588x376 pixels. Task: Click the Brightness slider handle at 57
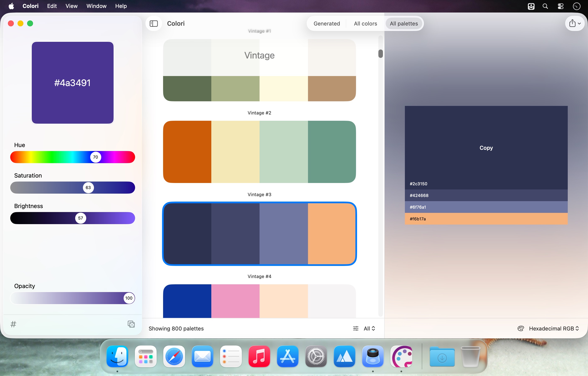[x=81, y=218]
